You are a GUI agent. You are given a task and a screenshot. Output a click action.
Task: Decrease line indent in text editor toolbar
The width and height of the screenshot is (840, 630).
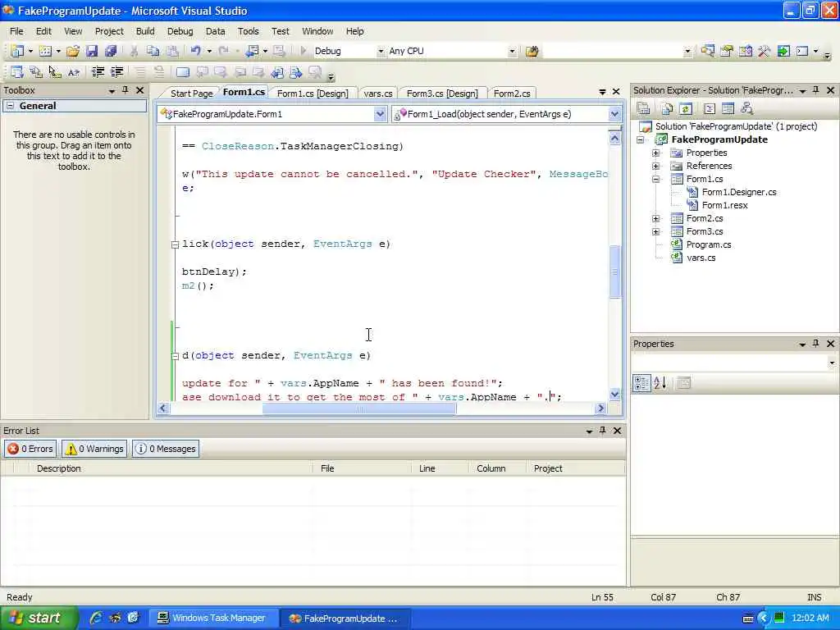coord(98,72)
